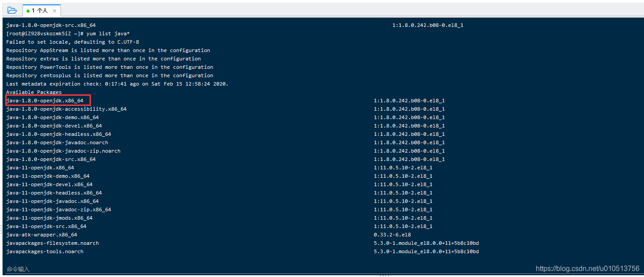This screenshot has height=277, width=644.
Task: Open the folder icon beside the session tab
Action: click(x=12, y=10)
